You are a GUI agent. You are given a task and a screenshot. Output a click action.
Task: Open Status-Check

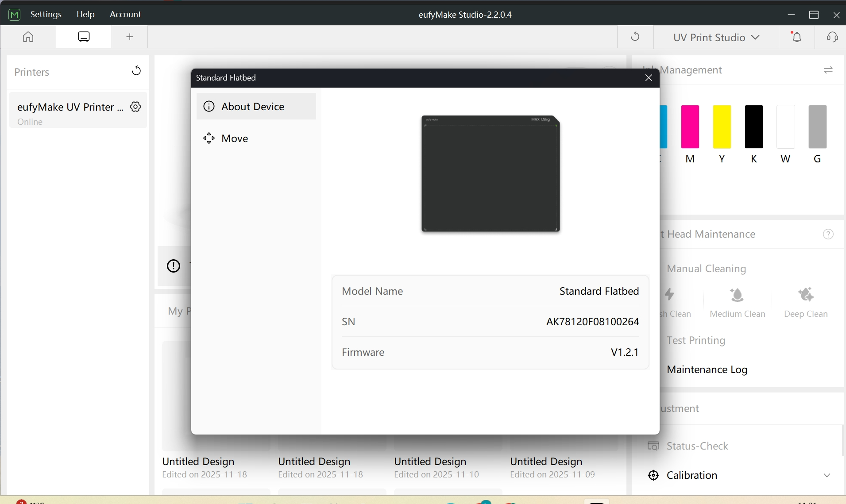(697, 446)
